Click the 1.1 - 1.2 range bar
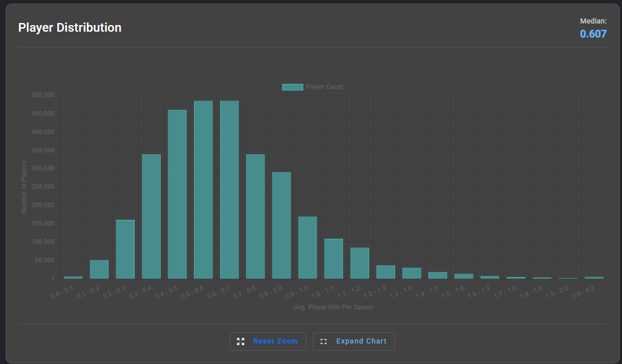Image resolution: width=622 pixels, height=364 pixels. click(x=359, y=263)
